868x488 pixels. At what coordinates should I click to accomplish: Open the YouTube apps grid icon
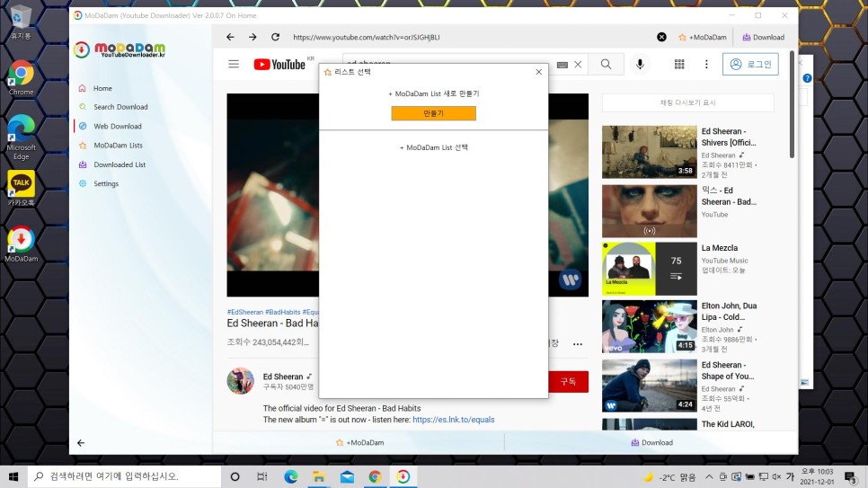(x=679, y=64)
